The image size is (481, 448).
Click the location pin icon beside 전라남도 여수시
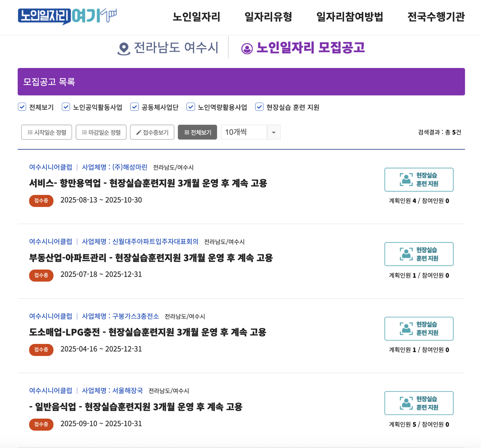pyautogui.click(x=123, y=48)
